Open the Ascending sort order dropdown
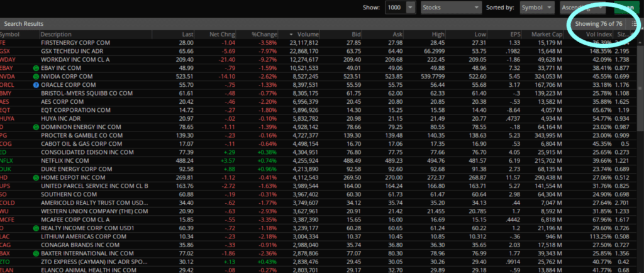This screenshot has height=273, width=644. (583, 8)
